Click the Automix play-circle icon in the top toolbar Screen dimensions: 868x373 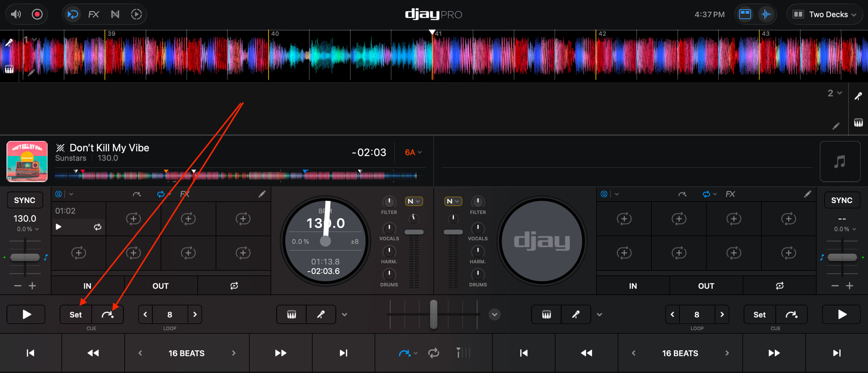coord(136,14)
